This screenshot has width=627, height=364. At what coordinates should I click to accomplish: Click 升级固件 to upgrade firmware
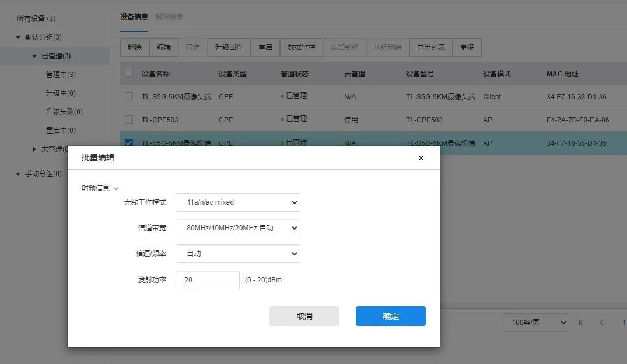pyautogui.click(x=230, y=47)
